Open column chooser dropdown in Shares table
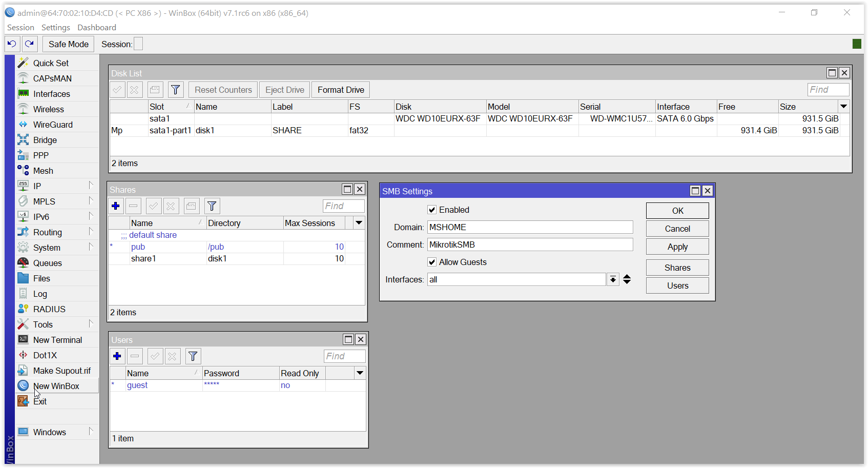868x468 pixels. click(x=359, y=223)
